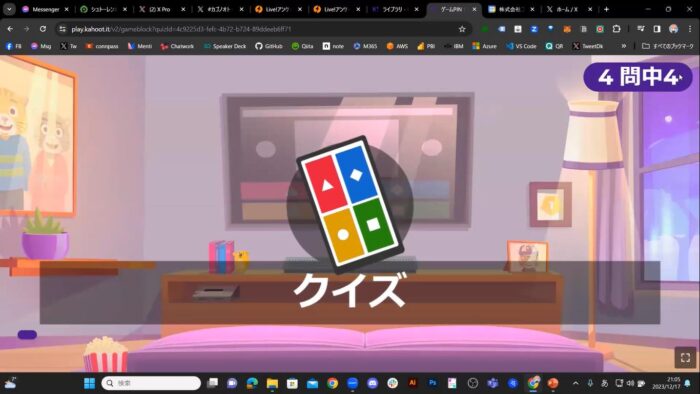
Task: Click the address bar URL
Action: click(181, 29)
